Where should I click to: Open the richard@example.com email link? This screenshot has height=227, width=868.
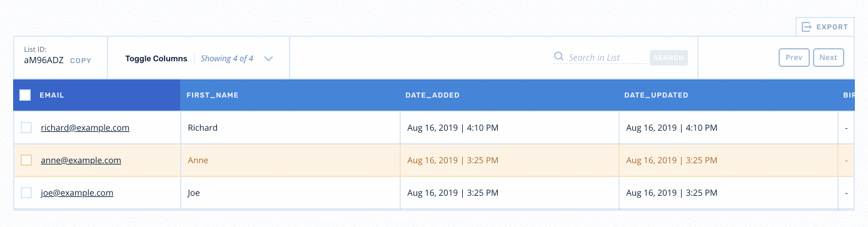pos(85,128)
